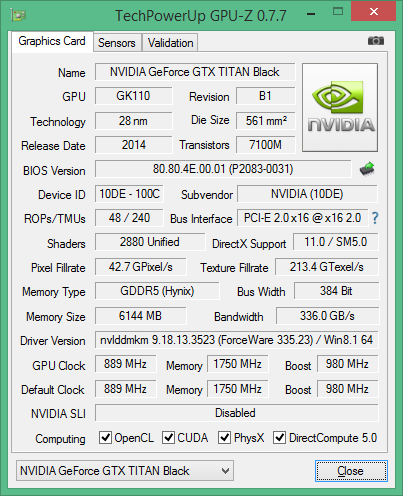Click the Bus Interface field PCI-E 2.0 x16

click(303, 218)
